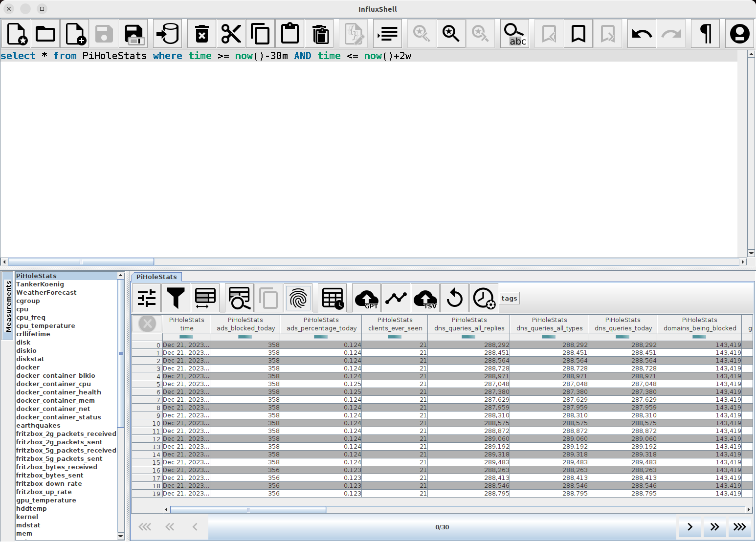Click the funnel filter icon
This screenshot has height=542, width=756.
(x=176, y=298)
